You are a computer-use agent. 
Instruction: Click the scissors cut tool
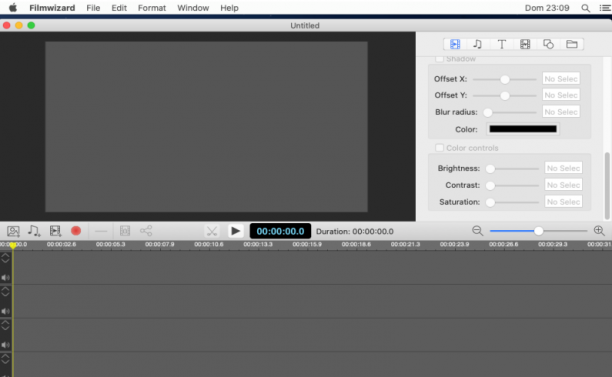click(x=212, y=231)
